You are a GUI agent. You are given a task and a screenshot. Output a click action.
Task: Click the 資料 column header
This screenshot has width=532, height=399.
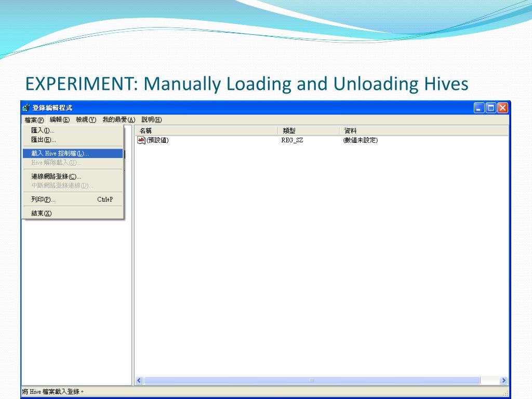point(423,131)
